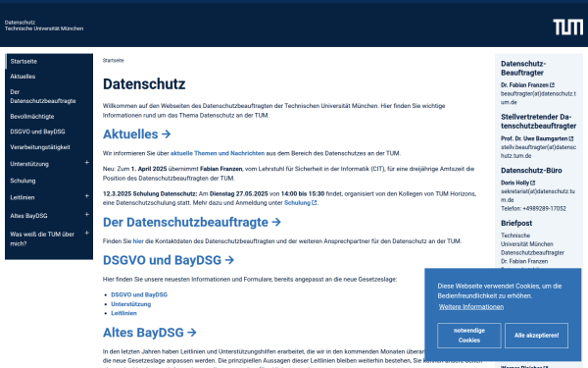Click the 'Datenschutz-Büro' heading
This screenshot has width=588, height=368.
[x=531, y=171]
